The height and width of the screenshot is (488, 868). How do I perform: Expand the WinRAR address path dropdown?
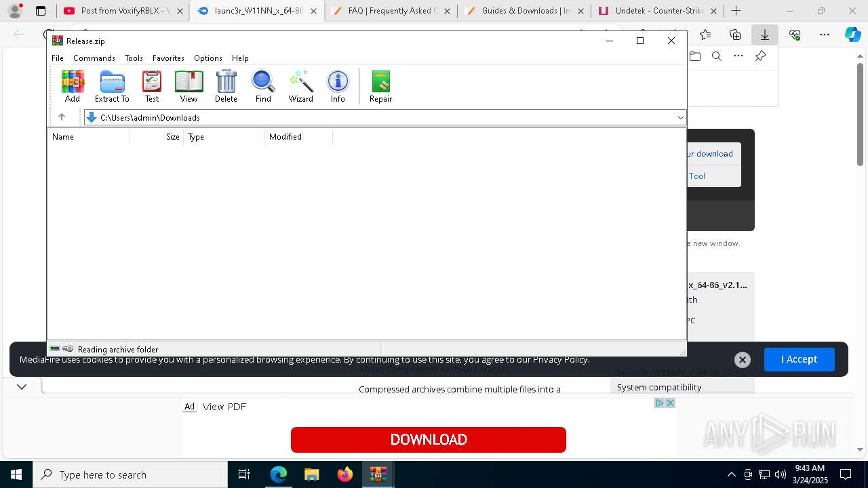pos(680,117)
